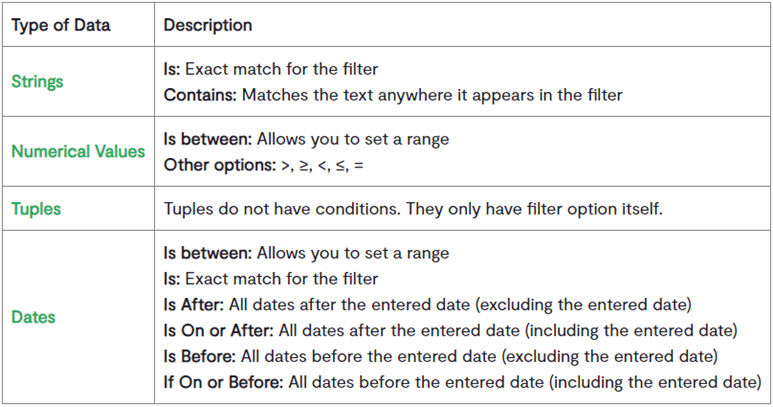
Task: Click 'Is between:' in Numerical Values row
Action: [208, 139]
